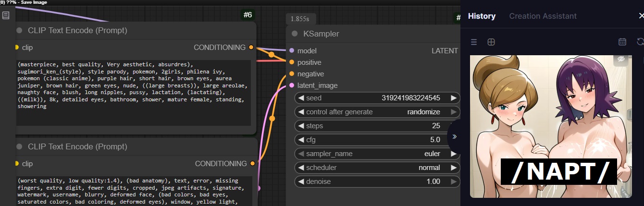
Task: Click the #6 node ID badge
Action: click(248, 15)
